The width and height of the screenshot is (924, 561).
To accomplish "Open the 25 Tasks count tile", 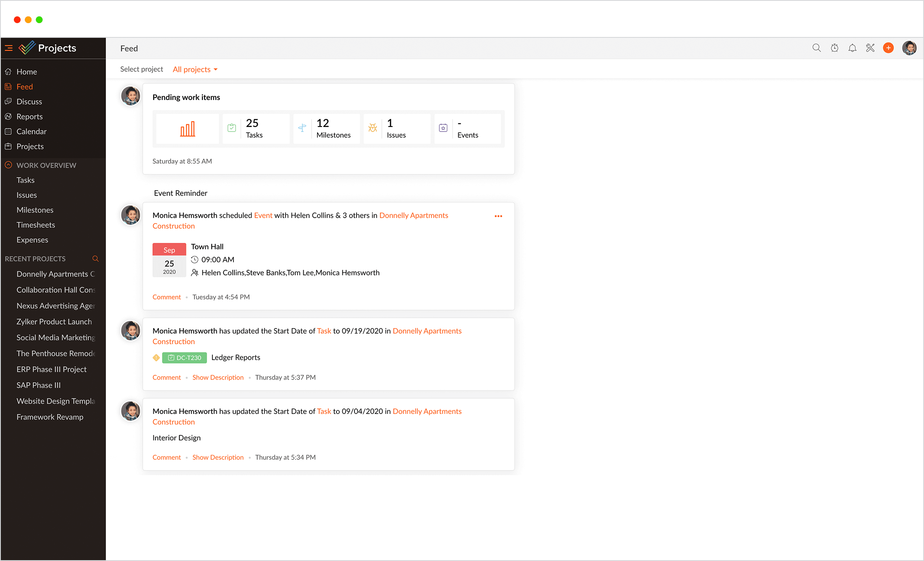I will pos(256,129).
